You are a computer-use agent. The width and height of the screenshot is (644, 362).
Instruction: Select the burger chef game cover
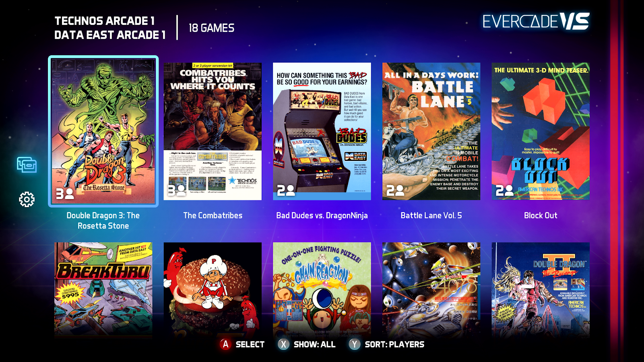[213, 290]
